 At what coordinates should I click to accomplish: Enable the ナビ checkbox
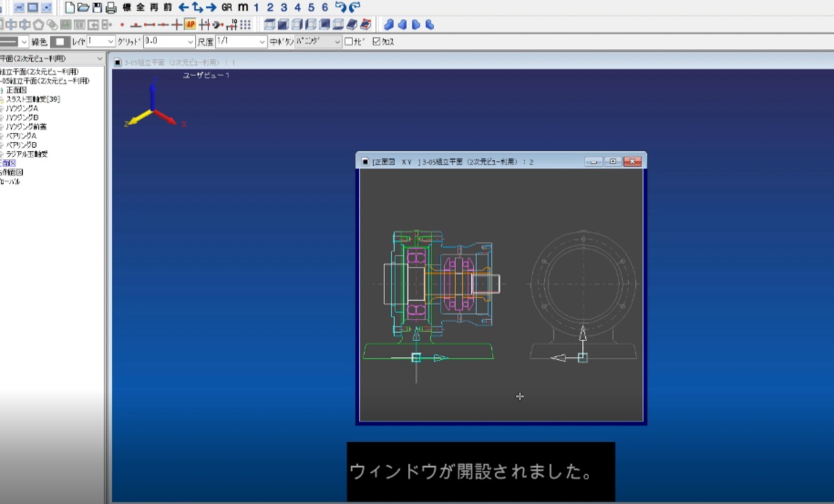point(349,42)
